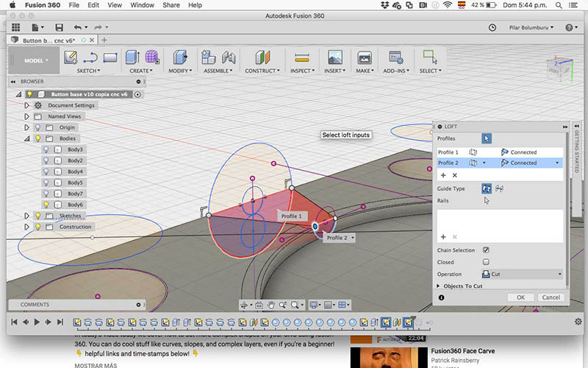Toggle visibility bulb for Body4
The image size is (588, 368).
click(46, 171)
